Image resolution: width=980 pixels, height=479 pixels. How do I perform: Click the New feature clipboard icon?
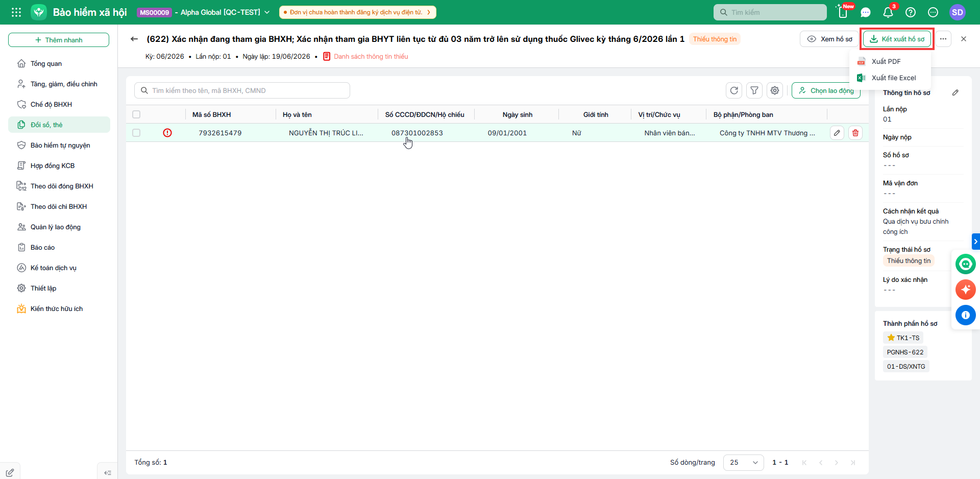click(x=843, y=12)
